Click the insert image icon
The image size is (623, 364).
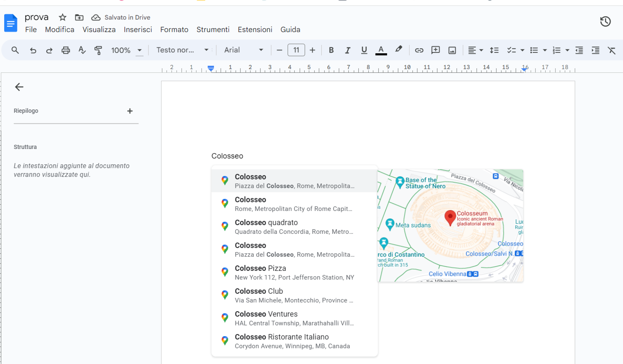tap(452, 50)
